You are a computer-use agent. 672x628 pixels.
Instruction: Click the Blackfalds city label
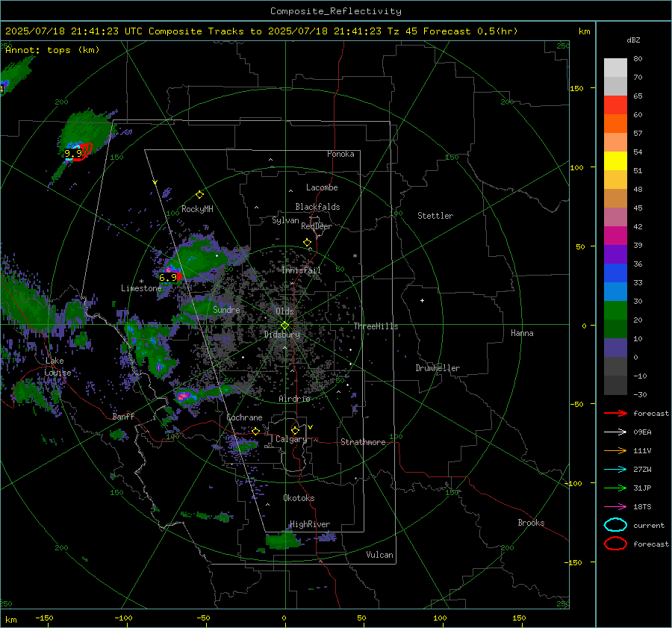point(317,207)
